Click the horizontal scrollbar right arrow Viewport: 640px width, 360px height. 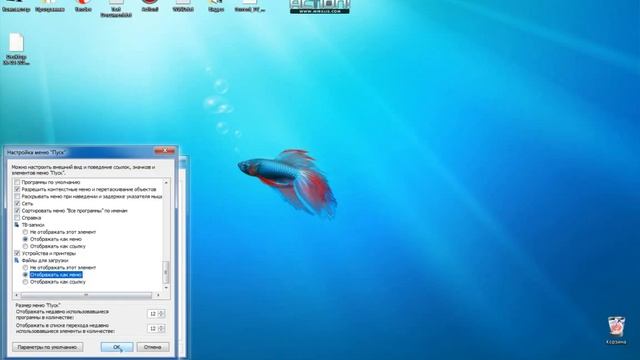pyautogui.click(x=158, y=295)
